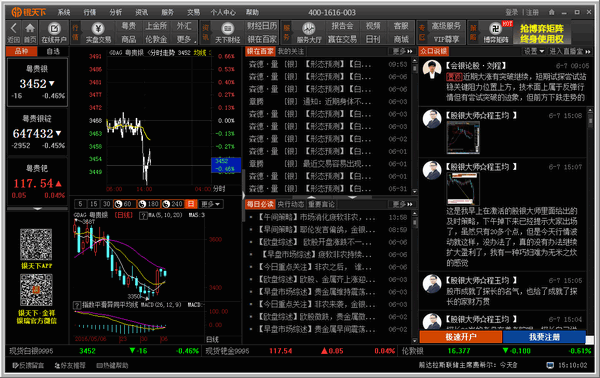Open the 天下财经 news icon

[x=228, y=32]
